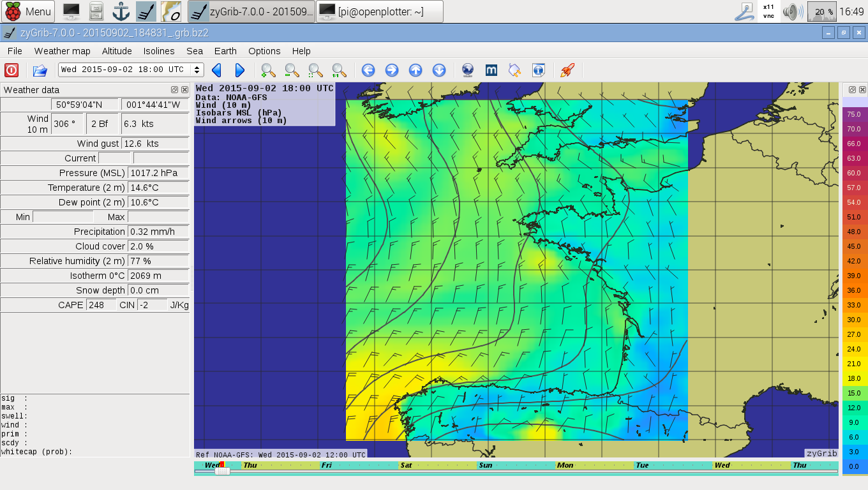Open the meteoblue 'm' icon
The height and width of the screenshot is (490, 868).
(x=491, y=70)
